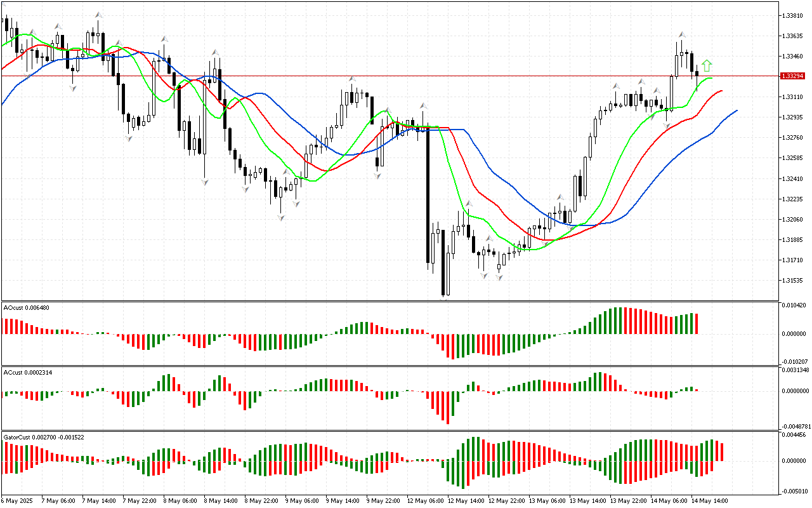Click the AOcust indicator label
Screen dimensions: 812x508
tap(27, 308)
